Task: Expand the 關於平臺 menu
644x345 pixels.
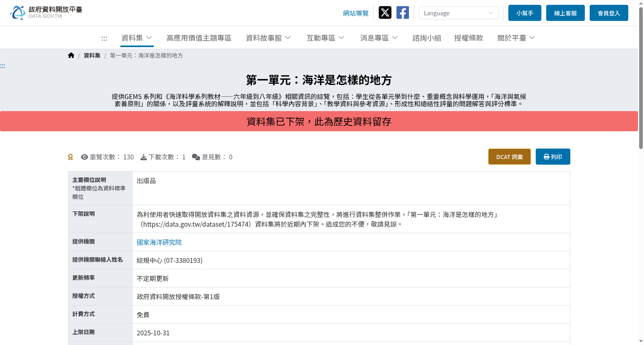Action: 516,38
